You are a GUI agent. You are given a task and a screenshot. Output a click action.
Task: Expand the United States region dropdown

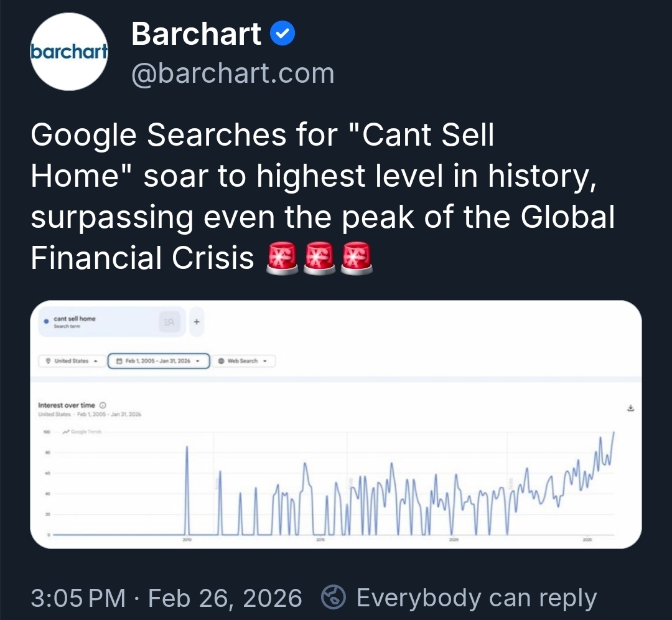pyautogui.click(x=96, y=361)
